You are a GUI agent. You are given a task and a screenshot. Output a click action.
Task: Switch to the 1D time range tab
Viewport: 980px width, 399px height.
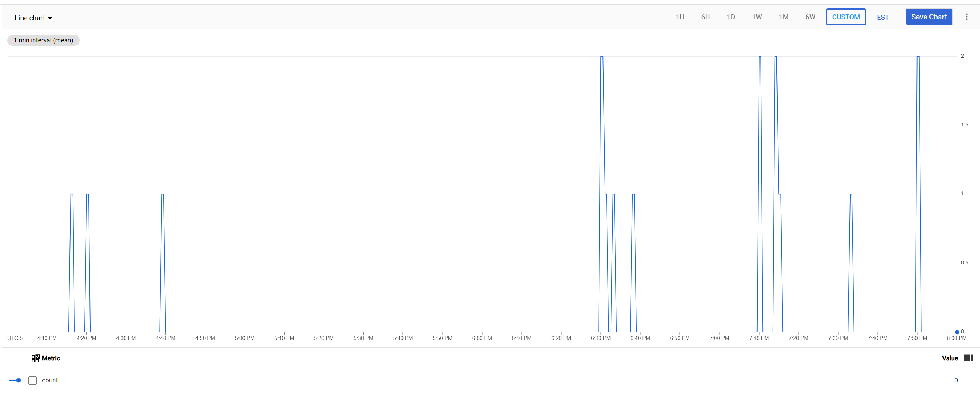731,17
